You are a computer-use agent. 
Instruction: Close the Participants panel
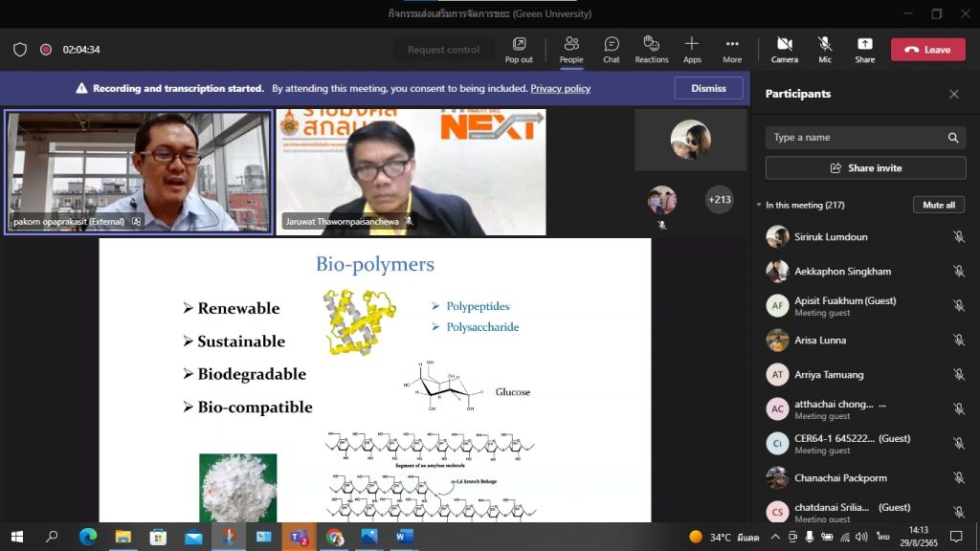pos(953,94)
